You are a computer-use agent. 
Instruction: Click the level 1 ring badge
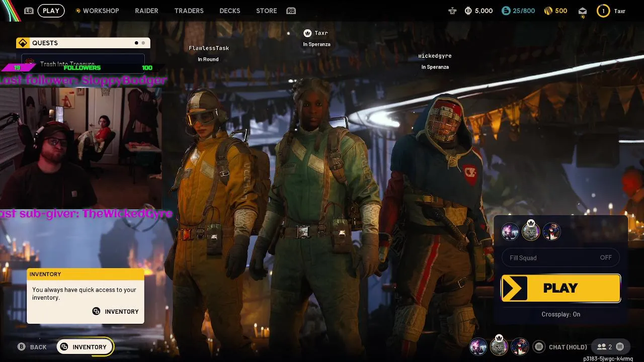click(603, 11)
